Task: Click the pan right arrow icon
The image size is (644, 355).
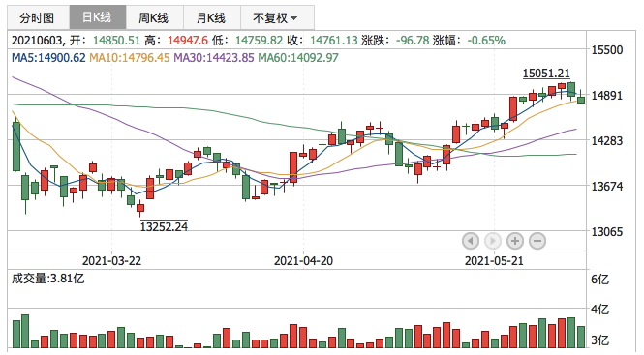Action: coord(493,241)
